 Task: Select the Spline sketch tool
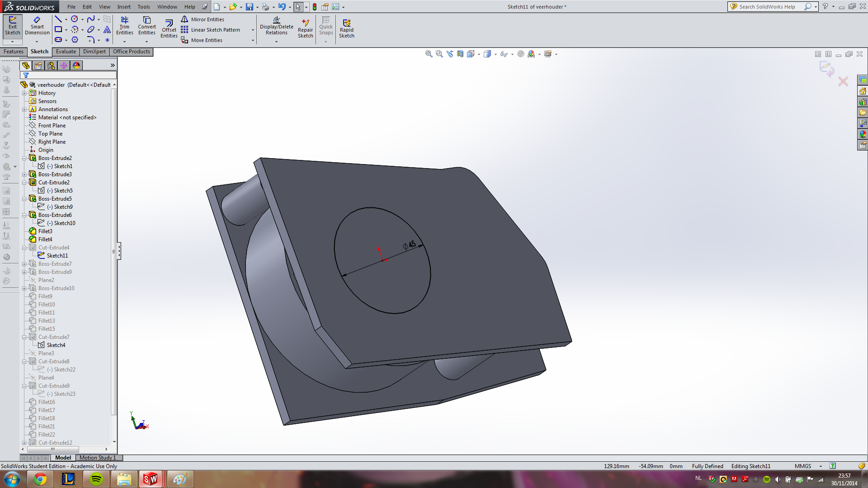point(91,19)
